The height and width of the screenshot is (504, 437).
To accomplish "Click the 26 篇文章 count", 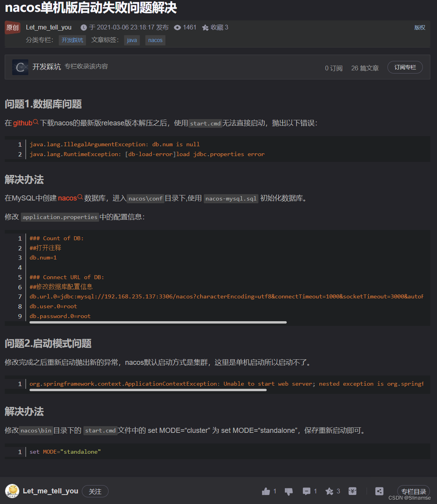I will pyautogui.click(x=365, y=68).
